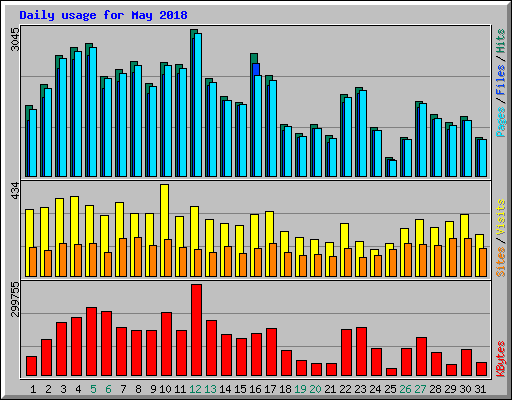Select the blue files bar for day 16
Viewport: 512px width, 400px height.
pos(256,69)
